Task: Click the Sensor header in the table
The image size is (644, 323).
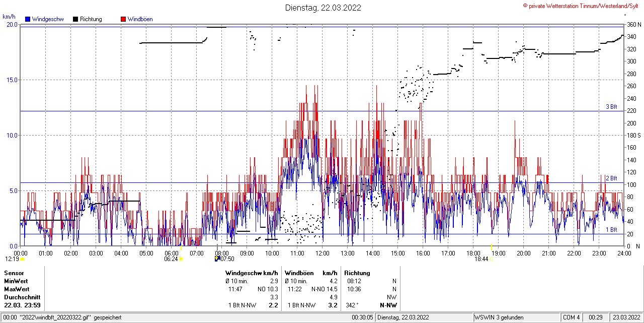Action: click(x=14, y=273)
